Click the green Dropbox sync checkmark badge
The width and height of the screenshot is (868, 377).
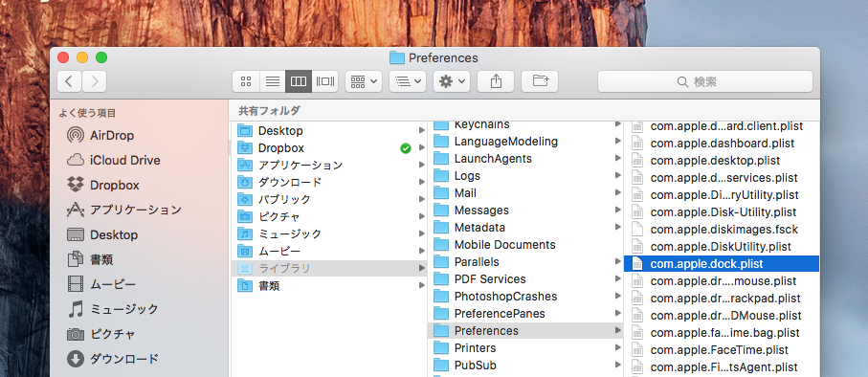pos(406,148)
